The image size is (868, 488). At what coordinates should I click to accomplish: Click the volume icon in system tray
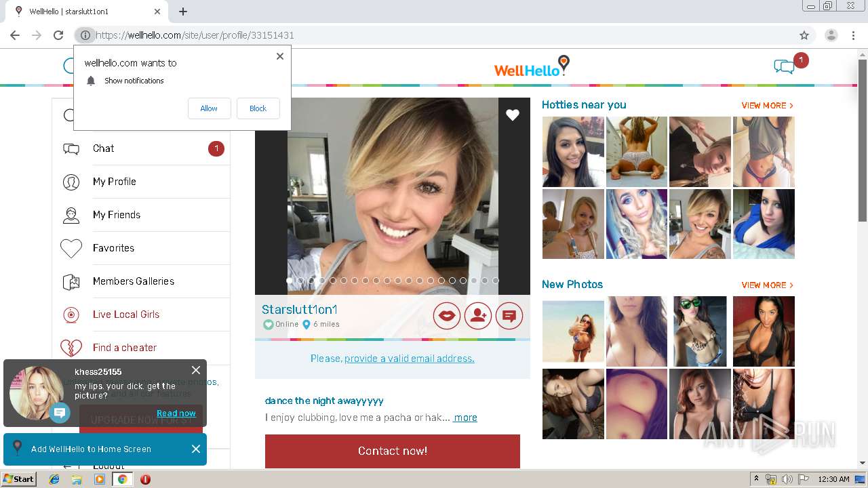coord(787,479)
